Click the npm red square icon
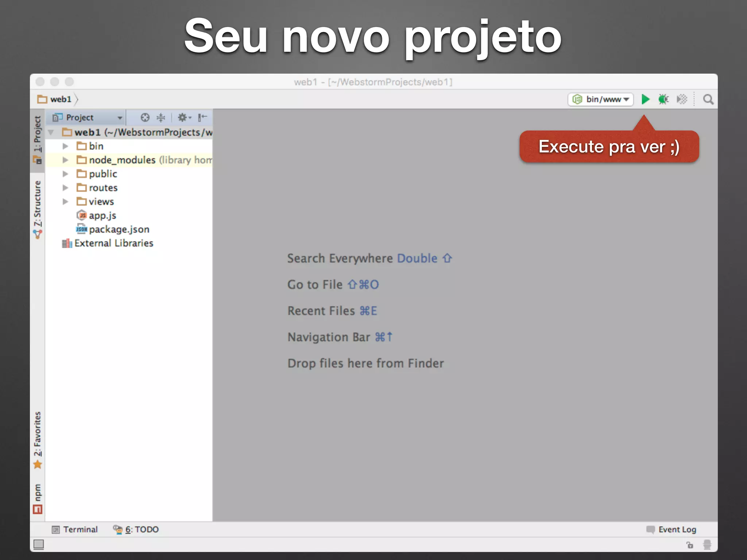Screen dimensions: 747x560 (38, 509)
